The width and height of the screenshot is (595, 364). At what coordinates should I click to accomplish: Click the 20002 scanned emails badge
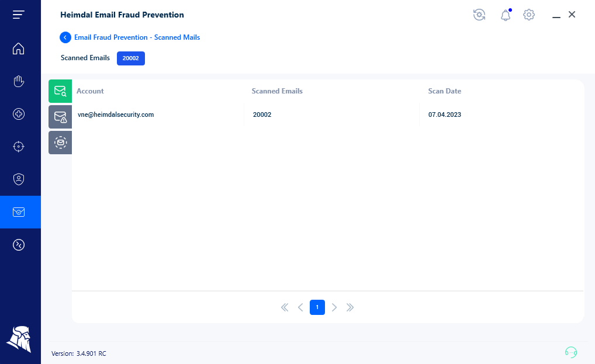click(130, 58)
